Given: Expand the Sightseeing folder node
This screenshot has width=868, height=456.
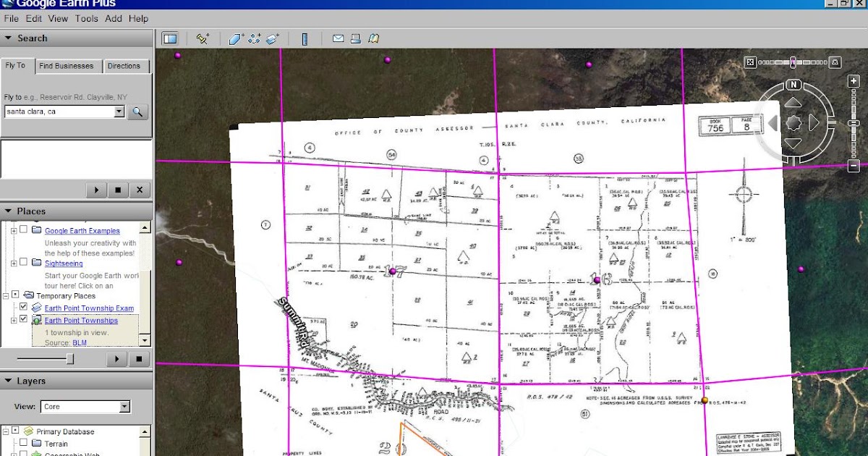Looking at the screenshot, I should pos(13,263).
